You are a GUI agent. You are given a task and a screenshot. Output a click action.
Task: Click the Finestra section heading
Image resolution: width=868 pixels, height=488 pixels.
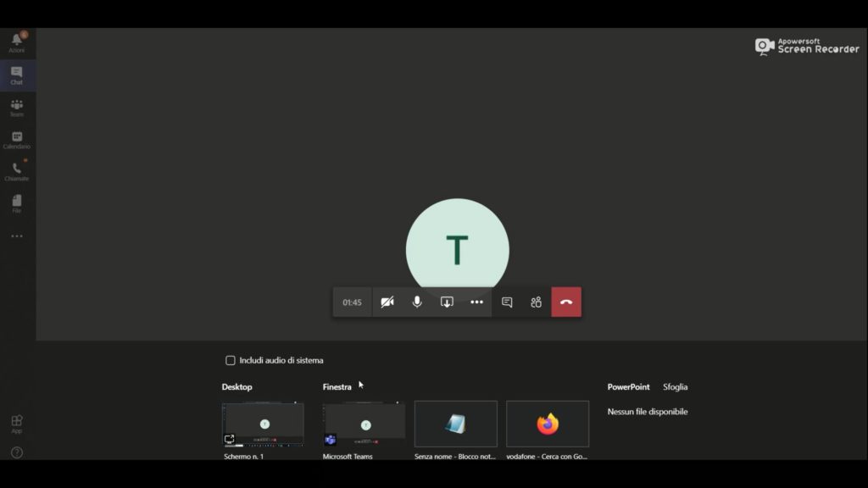(337, 386)
